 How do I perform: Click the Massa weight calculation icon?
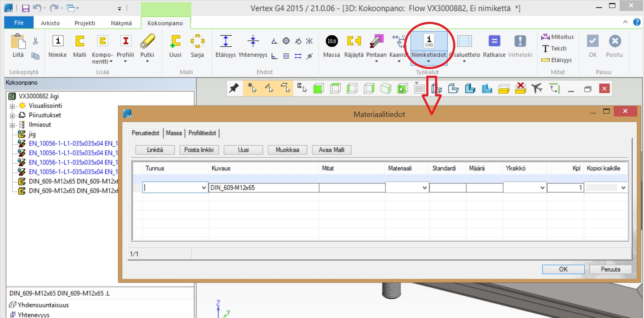click(x=331, y=41)
